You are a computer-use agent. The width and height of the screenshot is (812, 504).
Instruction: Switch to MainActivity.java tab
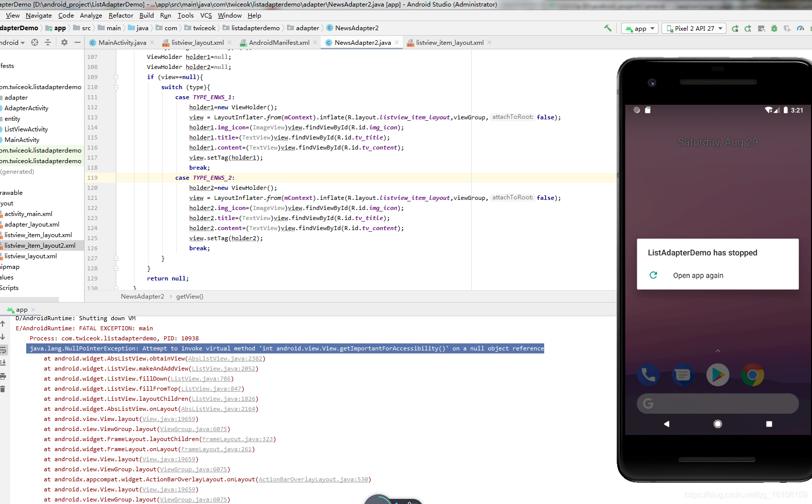tap(122, 42)
